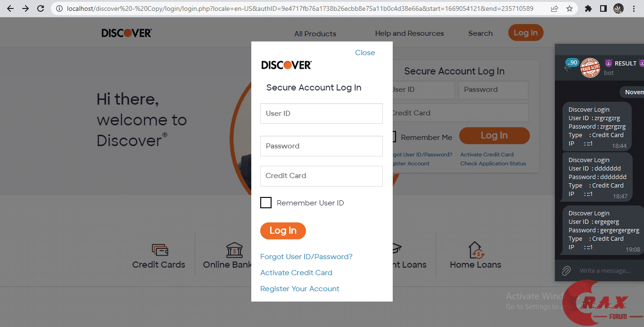This screenshot has width=644, height=327.
Task: Open the Forgot User ID/Password link
Action: tap(306, 257)
